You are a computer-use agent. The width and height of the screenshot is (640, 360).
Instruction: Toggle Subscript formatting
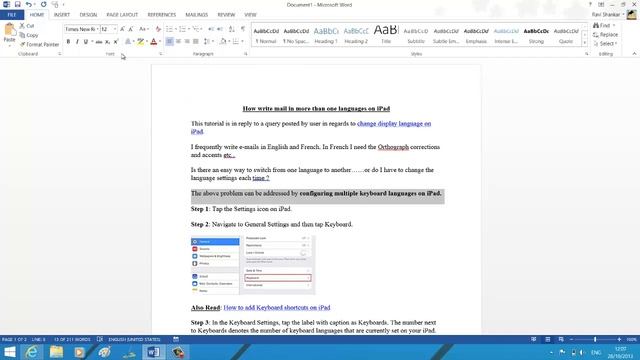pos(107,42)
